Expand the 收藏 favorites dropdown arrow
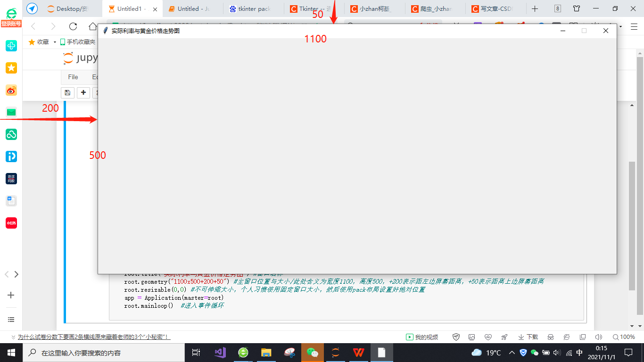644x362 pixels. click(x=55, y=42)
